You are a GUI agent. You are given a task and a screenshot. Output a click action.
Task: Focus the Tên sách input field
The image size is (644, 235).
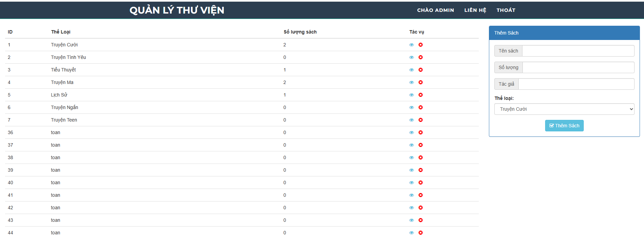[578, 51]
